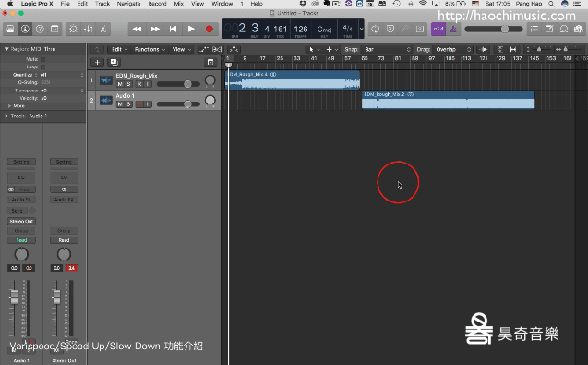Viewport: 588px width, 365px height.
Task: Toggle Cycle mode
Action: click(x=376, y=29)
